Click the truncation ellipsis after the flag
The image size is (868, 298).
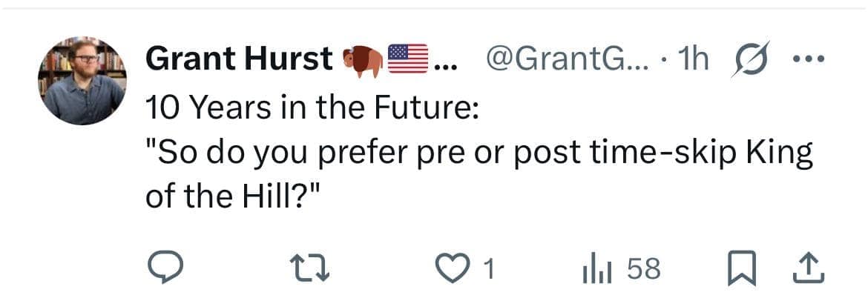444,65
